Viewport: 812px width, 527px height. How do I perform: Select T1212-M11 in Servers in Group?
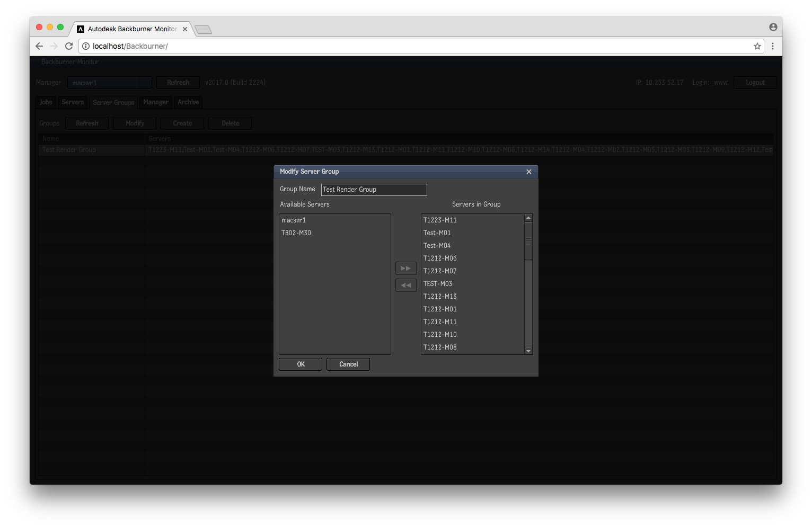coord(473,322)
